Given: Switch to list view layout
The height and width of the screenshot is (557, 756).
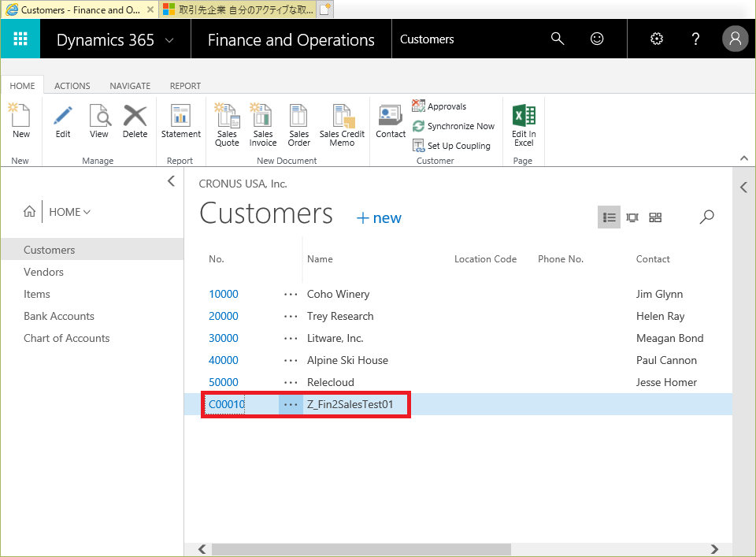Looking at the screenshot, I should pyautogui.click(x=609, y=217).
